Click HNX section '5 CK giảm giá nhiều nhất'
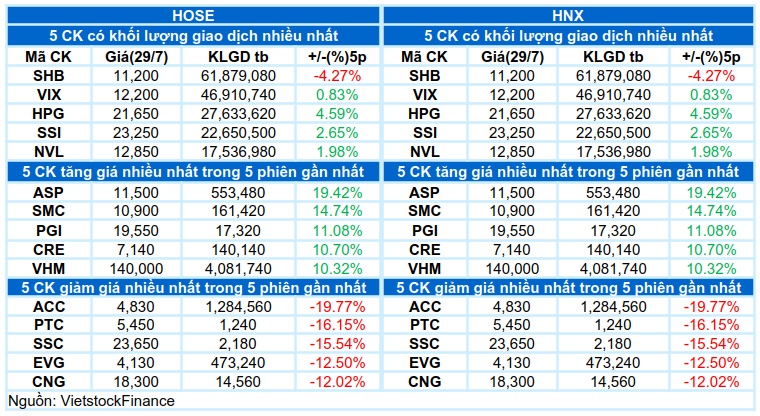The image size is (760, 416). [569, 288]
